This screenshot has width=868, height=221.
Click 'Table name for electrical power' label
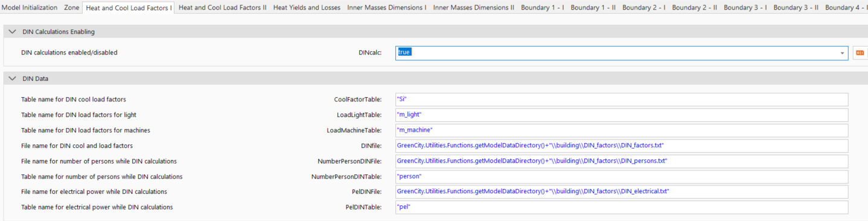(x=97, y=207)
